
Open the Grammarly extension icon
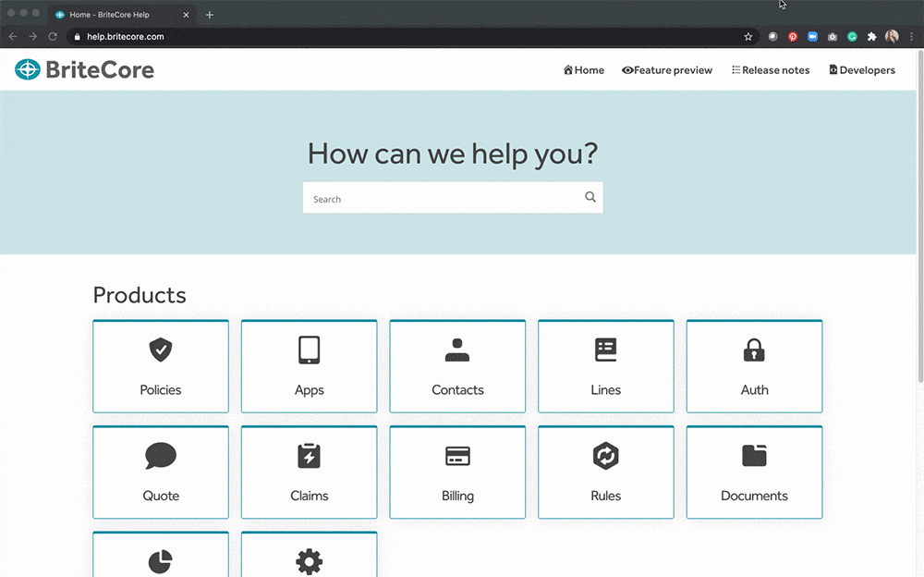(x=852, y=37)
